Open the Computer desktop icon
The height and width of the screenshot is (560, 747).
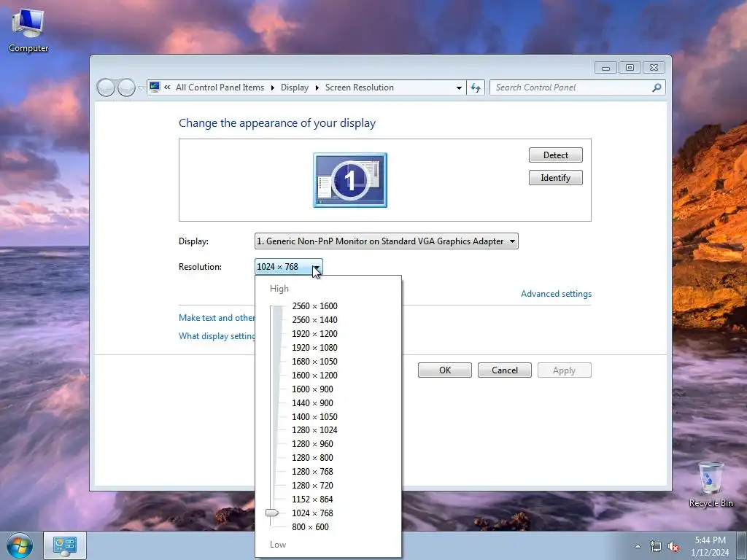pos(28,31)
